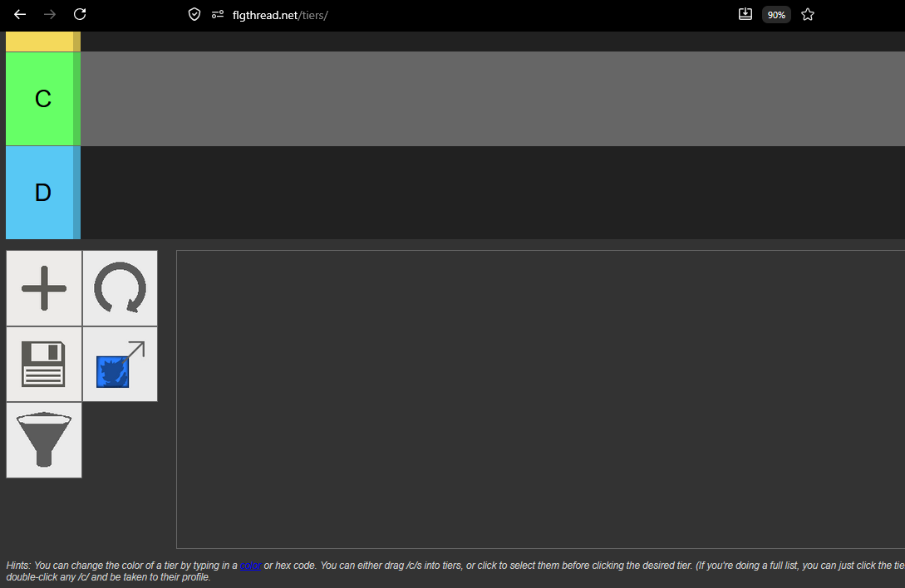This screenshot has height=588, width=905.
Task: Click the circular arrow reset icon
Action: click(x=120, y=288)
